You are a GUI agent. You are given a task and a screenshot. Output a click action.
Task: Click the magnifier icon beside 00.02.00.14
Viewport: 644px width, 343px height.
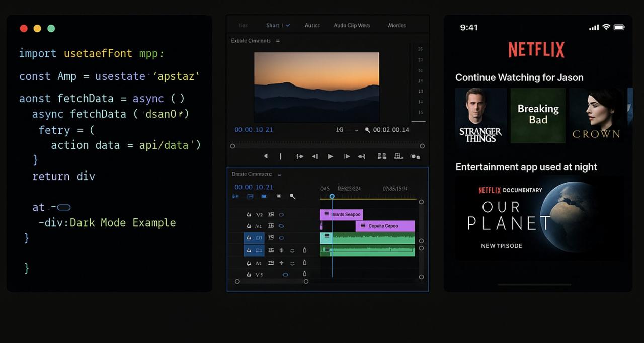(x=367, y=130)
